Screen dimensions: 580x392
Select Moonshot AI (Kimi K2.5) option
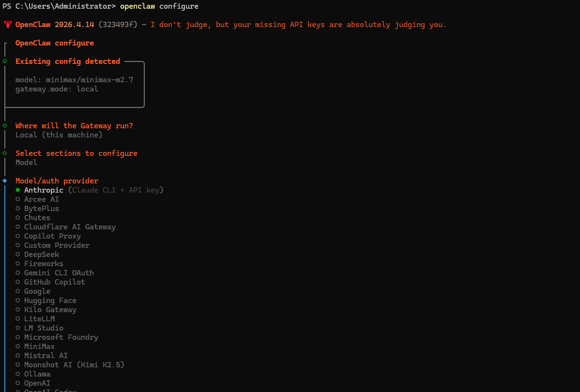(x=74, y=365)
